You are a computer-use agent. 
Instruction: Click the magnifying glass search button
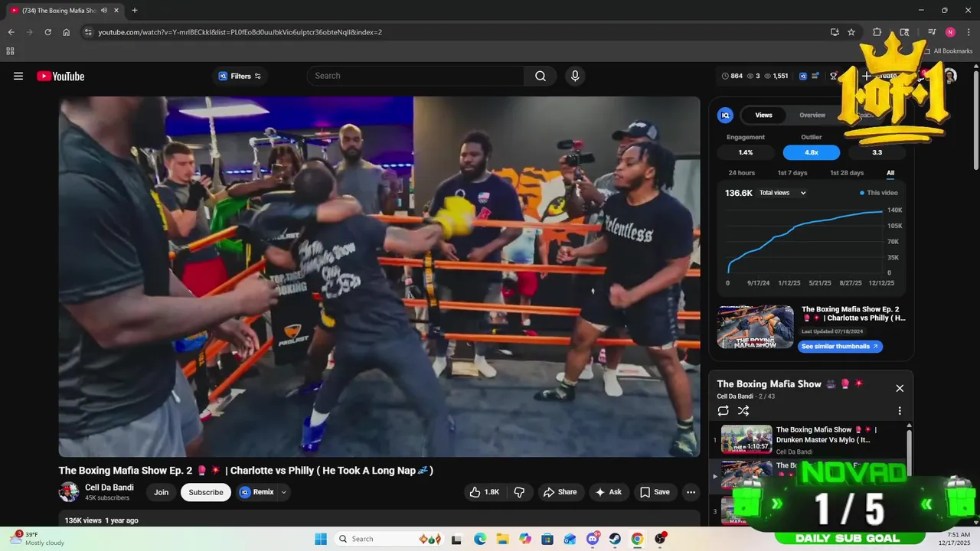[x=541, y=76]
